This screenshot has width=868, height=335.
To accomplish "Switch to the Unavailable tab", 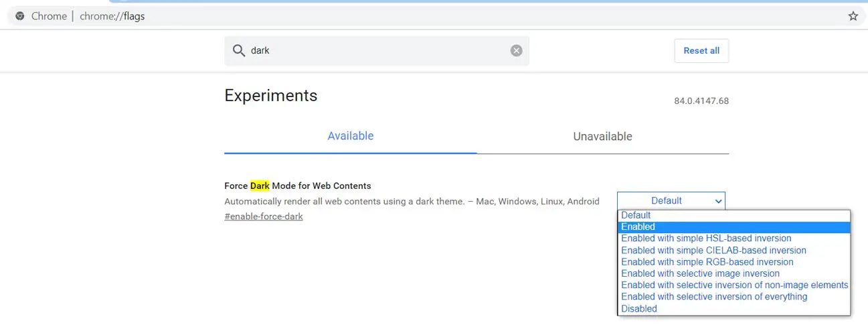I will [x=602, y=136].
